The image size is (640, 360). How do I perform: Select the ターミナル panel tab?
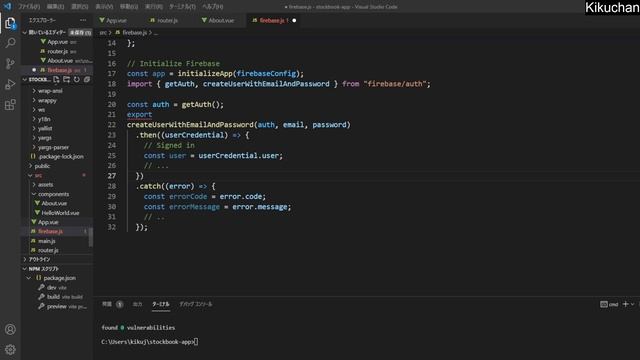(161, 304)
